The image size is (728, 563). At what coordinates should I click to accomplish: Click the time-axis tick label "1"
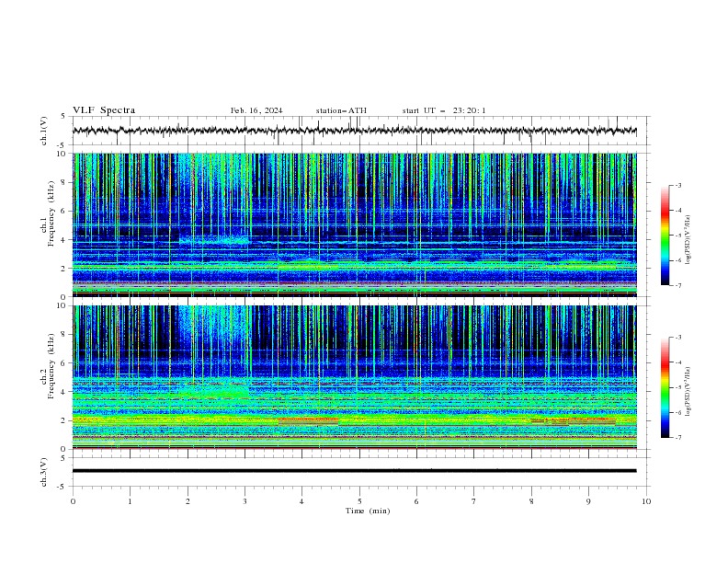(130, 501)
